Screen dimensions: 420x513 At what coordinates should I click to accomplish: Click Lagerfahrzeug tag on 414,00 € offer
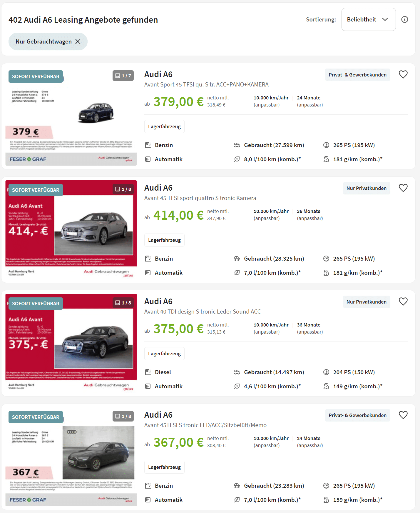(164, 240)
